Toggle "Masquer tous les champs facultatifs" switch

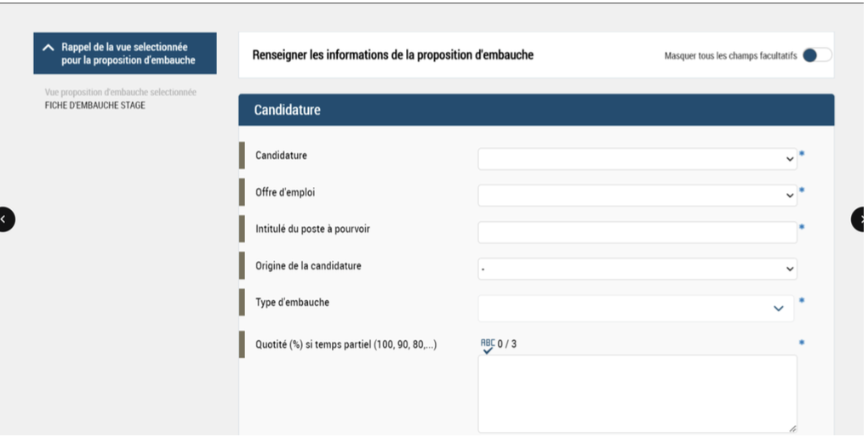[816, 55]
